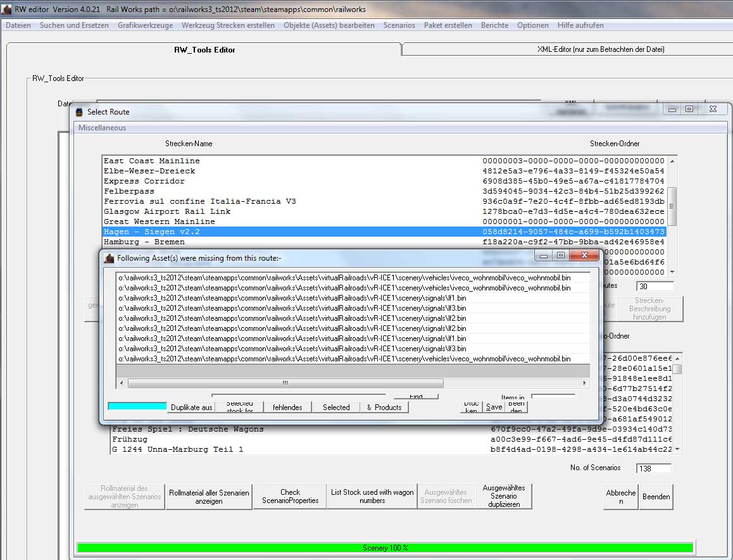733x560 pixels.
Task: Click scenario list scroll-down arrow
Action: [x=677, y=449]
